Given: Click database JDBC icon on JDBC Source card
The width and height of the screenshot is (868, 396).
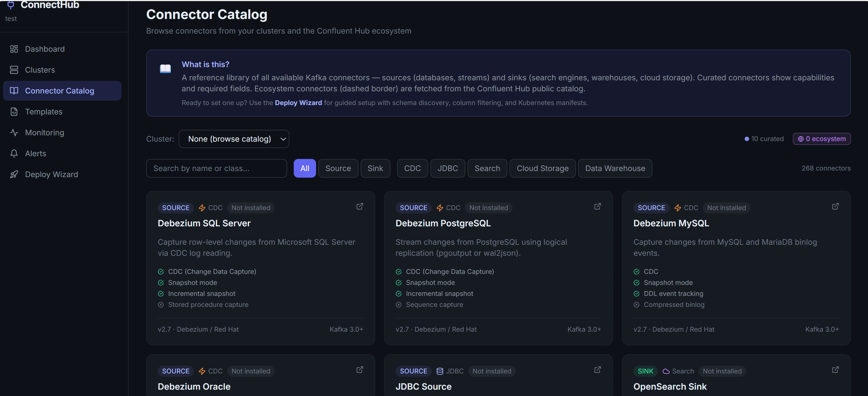Looking at the screenshot, I should click(x=440, y=371).
